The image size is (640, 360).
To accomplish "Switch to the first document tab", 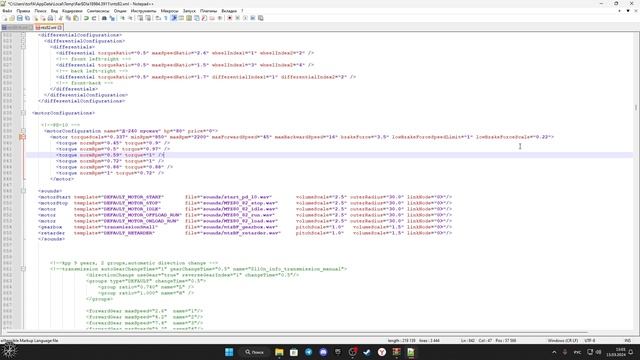I will [x=17, y=27].
